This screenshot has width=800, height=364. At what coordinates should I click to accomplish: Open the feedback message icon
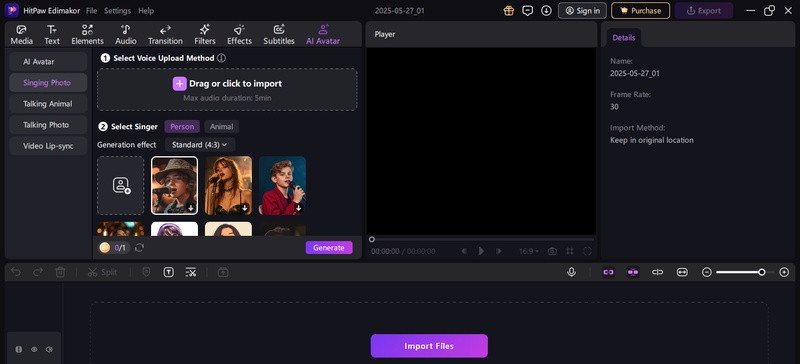point(528,10)
